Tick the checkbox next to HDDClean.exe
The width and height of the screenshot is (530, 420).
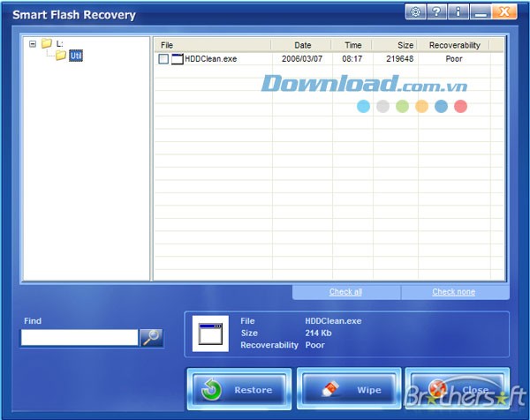(163, 59)
